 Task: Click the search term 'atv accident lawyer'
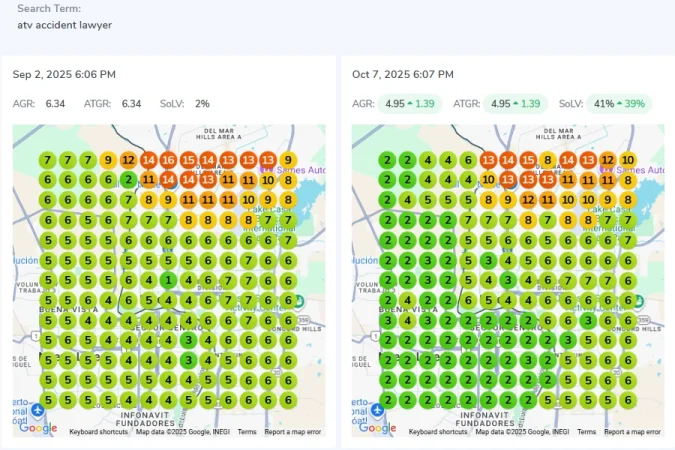click(x=65, y=25)
